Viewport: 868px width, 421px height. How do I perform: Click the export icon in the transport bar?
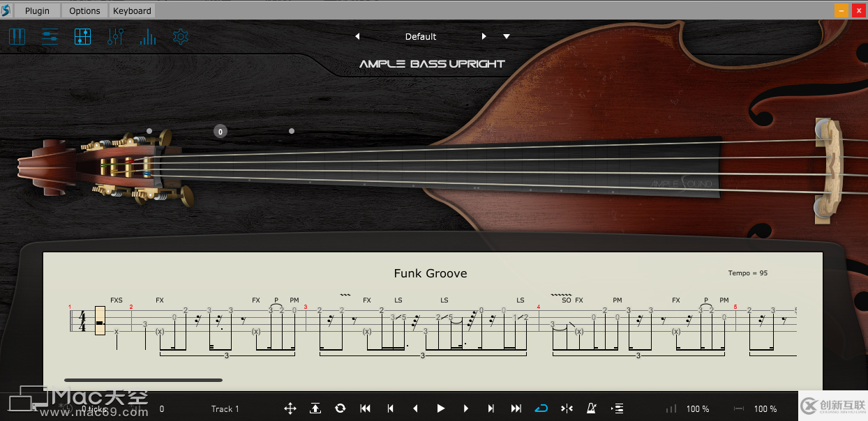(315, 408)
